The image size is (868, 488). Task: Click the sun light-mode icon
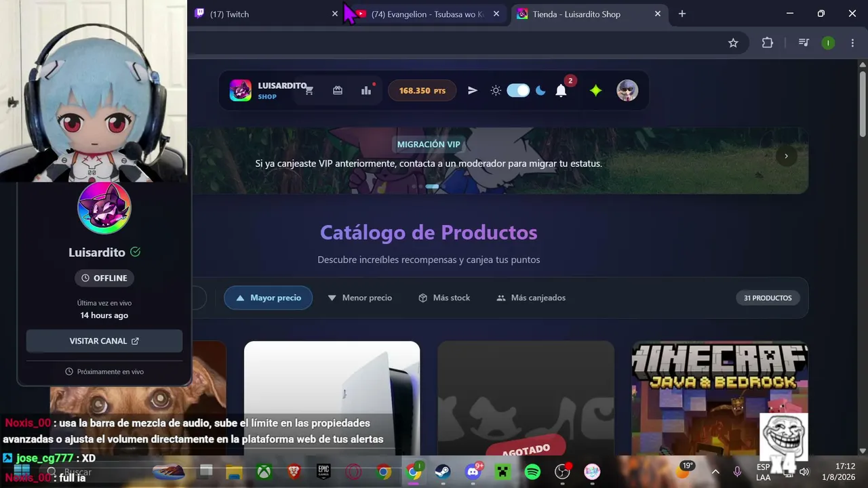(496, 91)
